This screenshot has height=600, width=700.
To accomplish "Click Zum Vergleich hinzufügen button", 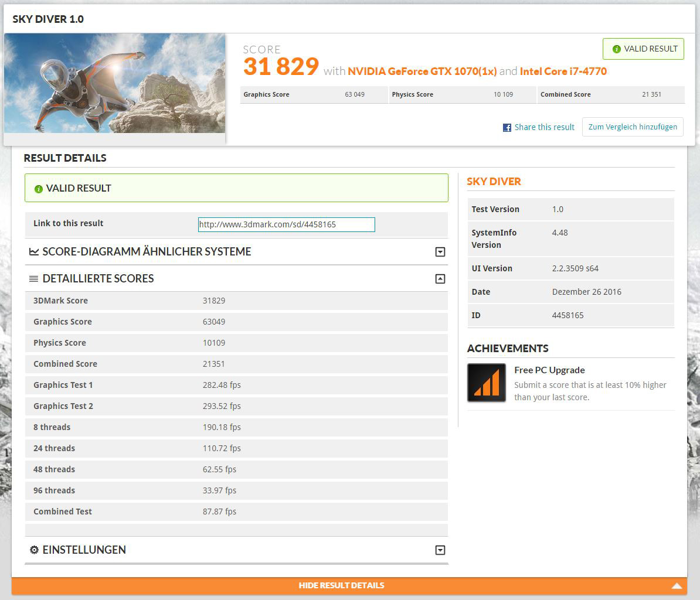I will [x=633, y=127].
